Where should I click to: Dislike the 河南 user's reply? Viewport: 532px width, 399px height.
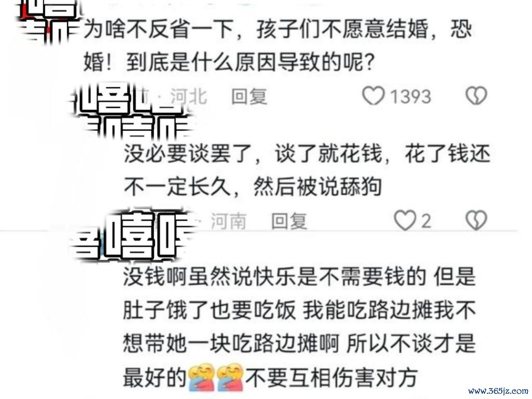pyautogui.click(x=476, y=220)
